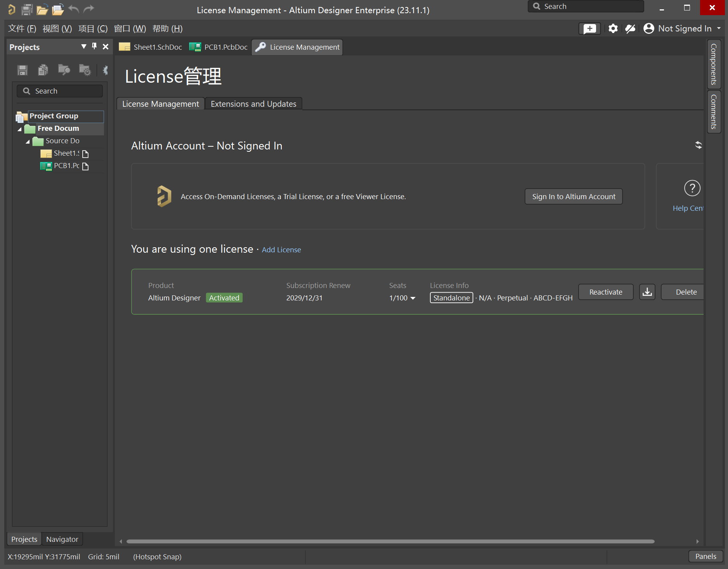Pin the Projects panel
The width and height of the screenshot is (728, 569).
point(94,47)
